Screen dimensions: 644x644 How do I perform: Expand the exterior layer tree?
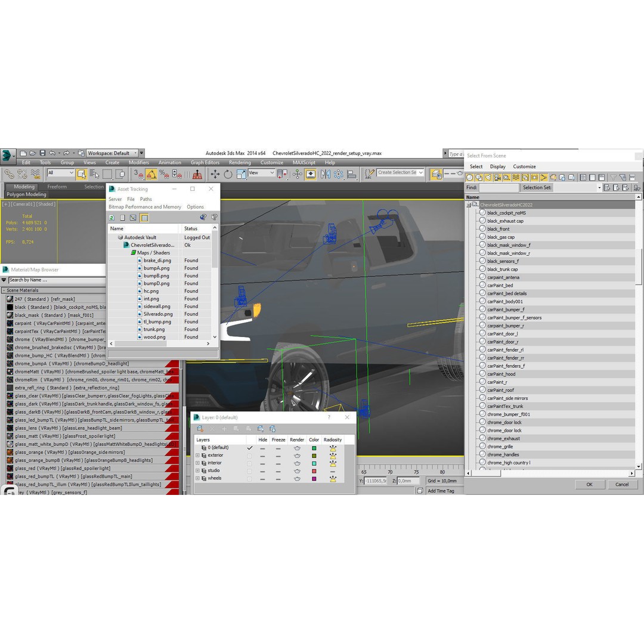[197, 456]
